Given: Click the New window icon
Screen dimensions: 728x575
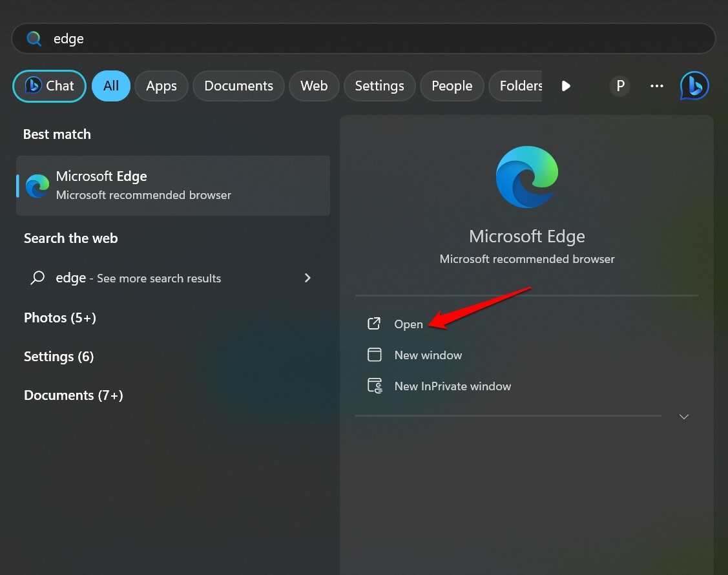Looking at the screenshot, I should 374,354.
